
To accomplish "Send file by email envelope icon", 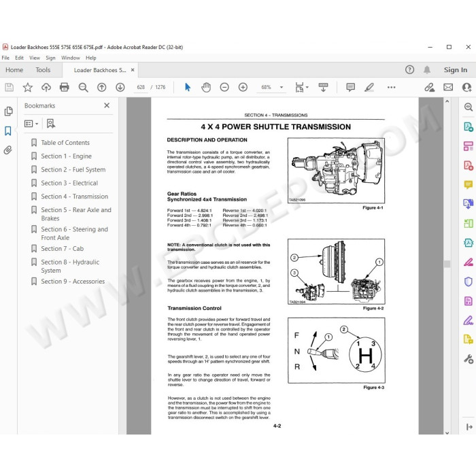I will [x=448, y=88].
